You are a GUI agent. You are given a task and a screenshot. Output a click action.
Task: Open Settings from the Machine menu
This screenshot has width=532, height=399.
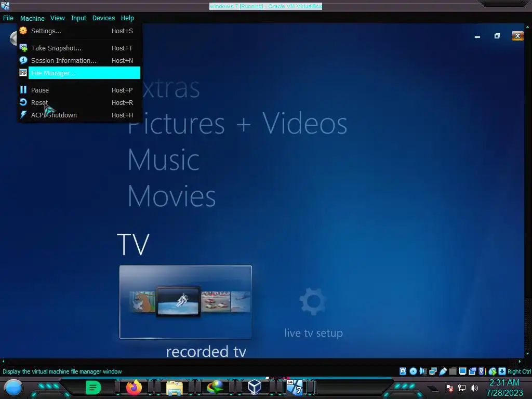[x=79, y=31]
